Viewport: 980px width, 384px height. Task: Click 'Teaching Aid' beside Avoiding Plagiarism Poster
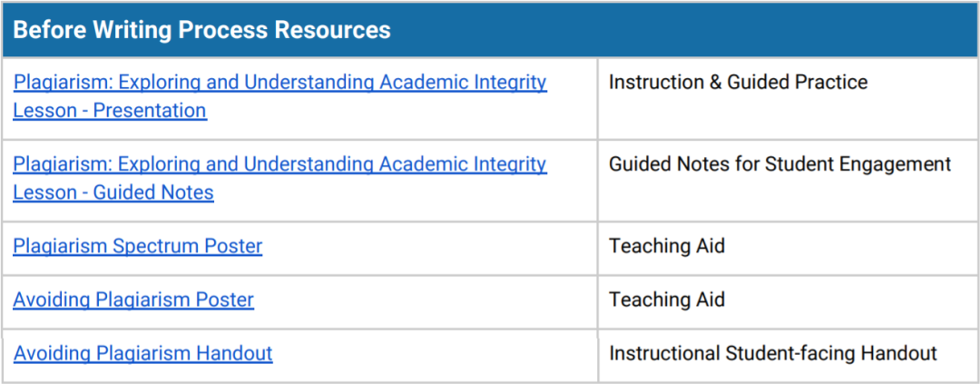point(667,300)
